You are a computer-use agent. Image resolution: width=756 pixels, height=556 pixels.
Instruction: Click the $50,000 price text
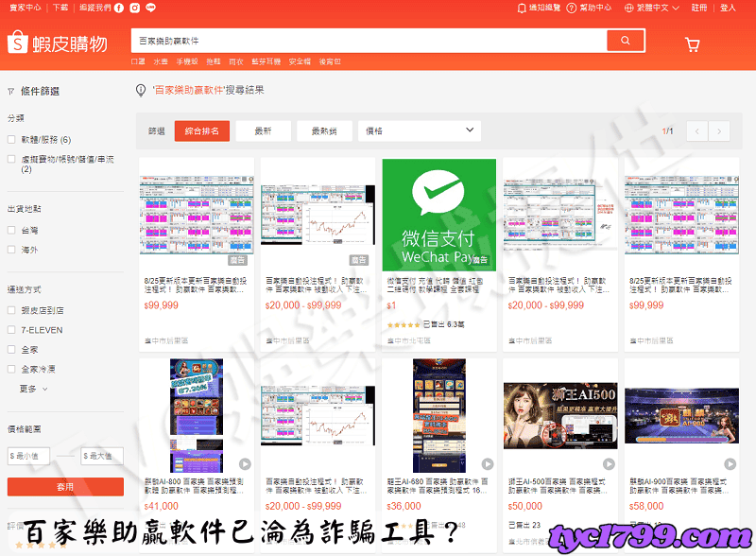[x=525, y=506]
